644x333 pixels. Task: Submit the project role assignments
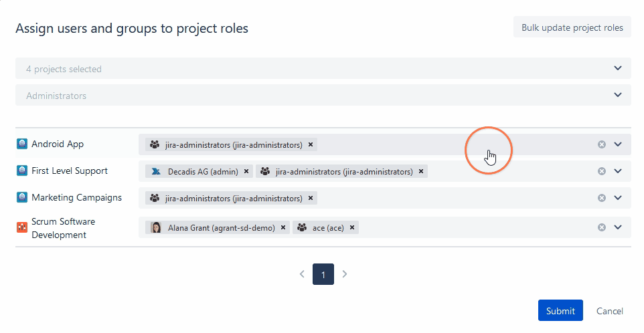tap(560, 311)
